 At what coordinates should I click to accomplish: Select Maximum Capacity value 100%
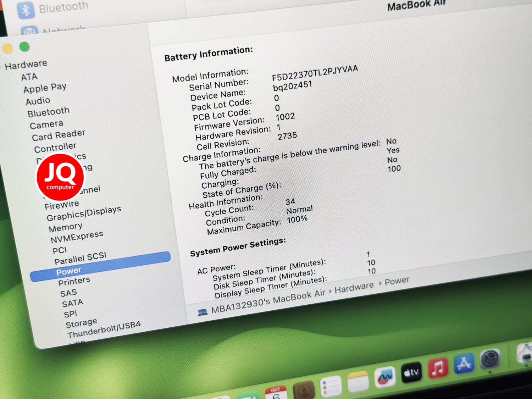(x=297, y=220)
